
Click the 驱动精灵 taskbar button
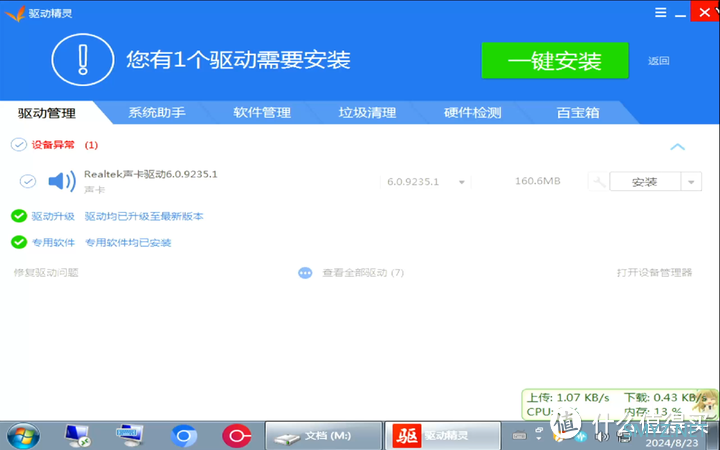(x=443, y=435)
